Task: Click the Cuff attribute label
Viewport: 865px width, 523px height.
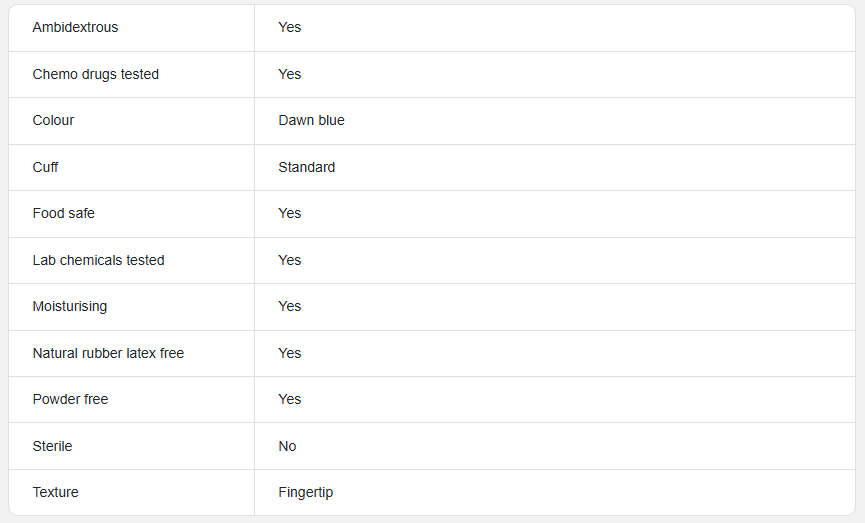Action: 45,167
